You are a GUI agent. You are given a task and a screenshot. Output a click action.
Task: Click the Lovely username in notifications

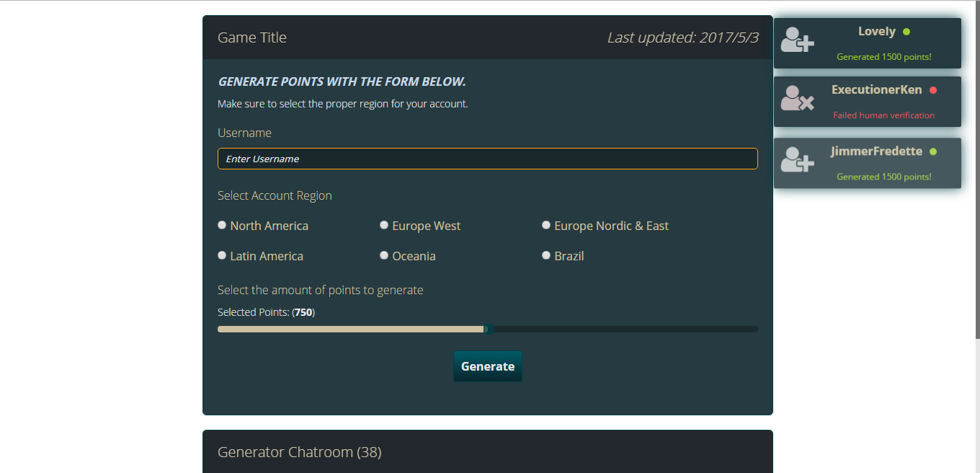coord(877,32)
